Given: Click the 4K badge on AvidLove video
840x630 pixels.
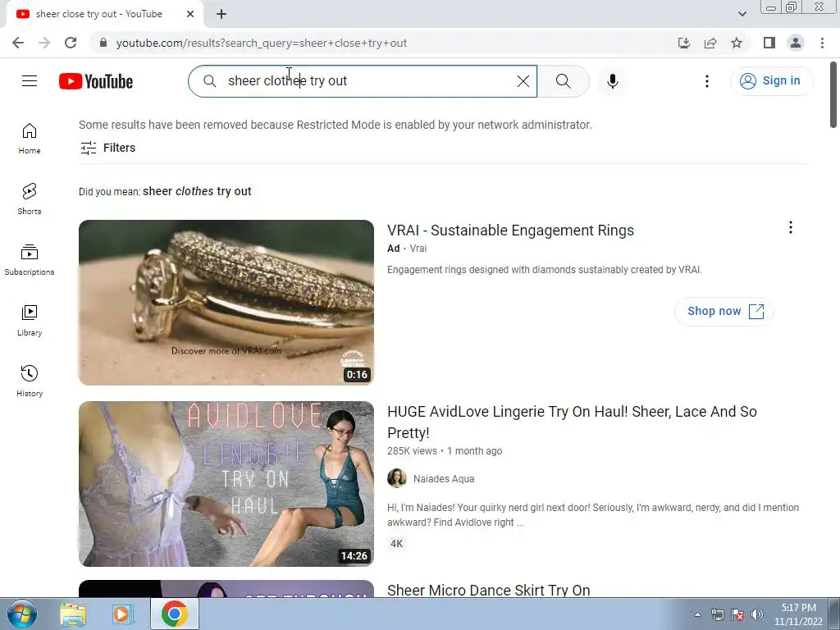Looking at the screenshot, I should 397,544.
